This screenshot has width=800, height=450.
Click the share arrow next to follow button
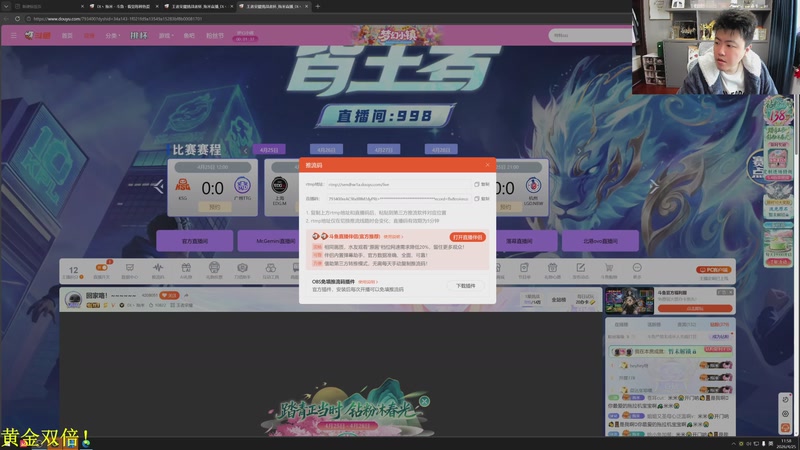coord(186,295)
